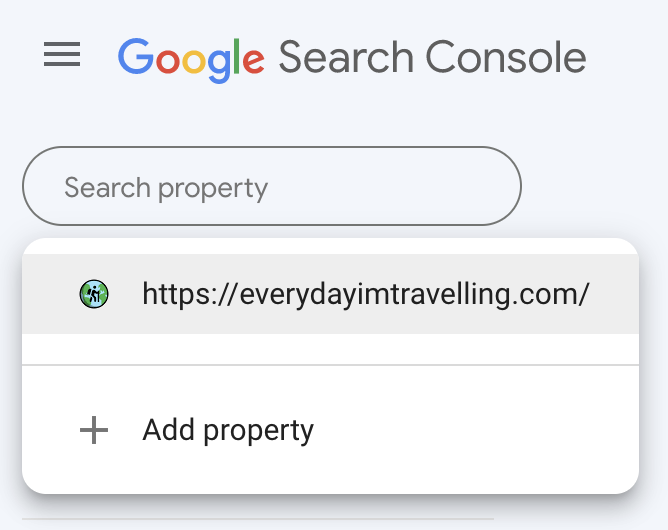Click the Google logo
This screenshot has height=530, width=668.
point(192,58)
